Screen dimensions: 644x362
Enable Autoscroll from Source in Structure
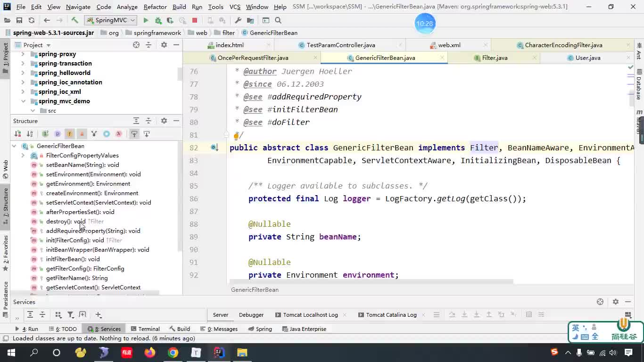click(x=147, y=134)
